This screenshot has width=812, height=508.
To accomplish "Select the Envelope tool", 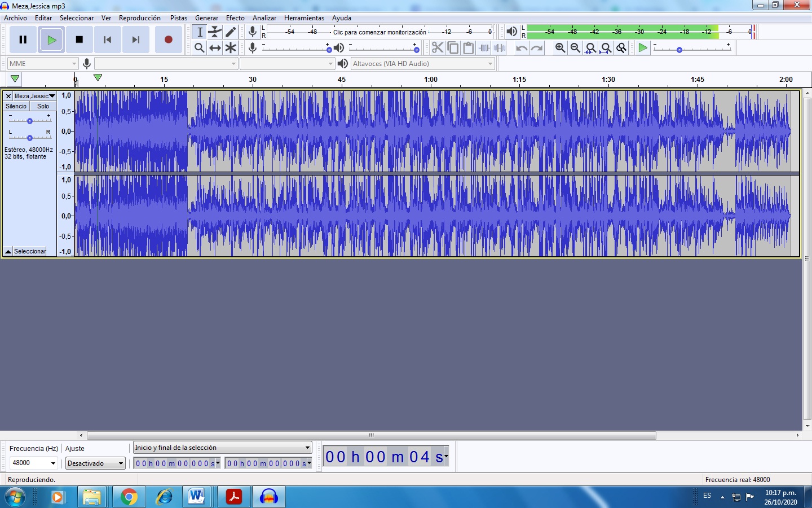I will (x=215, y=32).
